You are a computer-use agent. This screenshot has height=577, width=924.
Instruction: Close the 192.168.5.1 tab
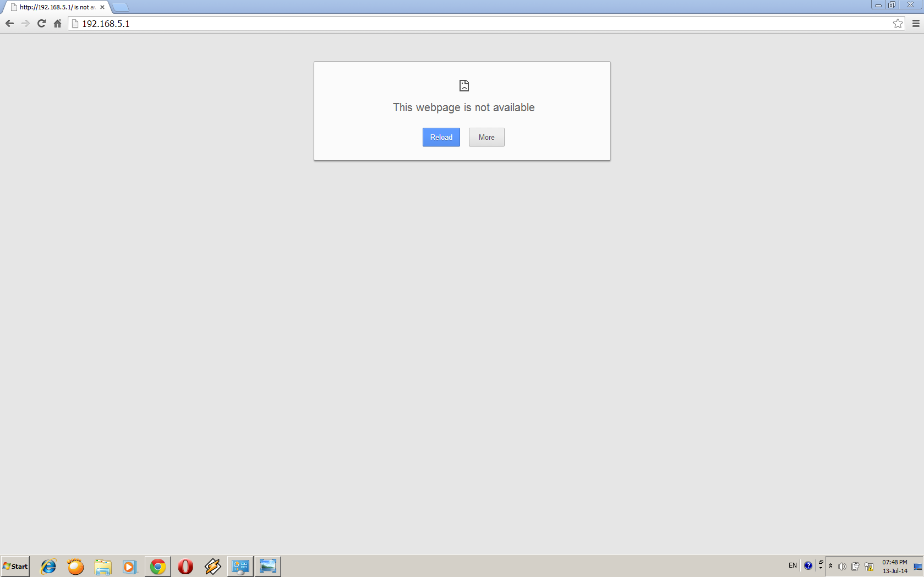(x=102, y=7)
